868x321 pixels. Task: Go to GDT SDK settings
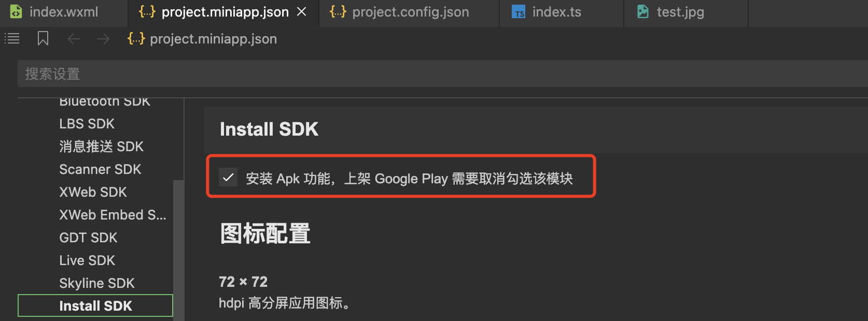tap(88, 238)
